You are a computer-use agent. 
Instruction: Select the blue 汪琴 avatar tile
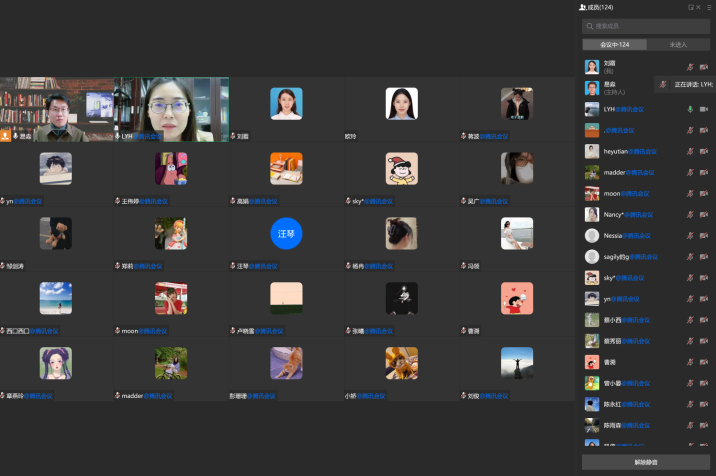[x=286, y=234]
